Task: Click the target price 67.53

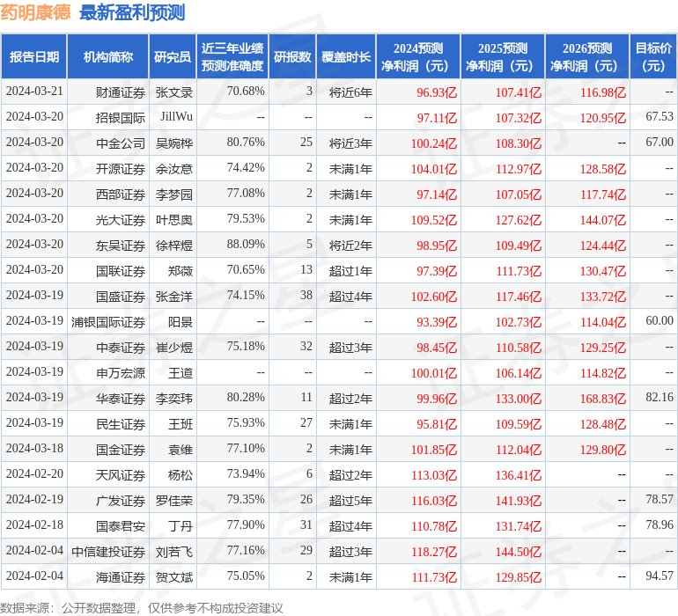Action: point(660,117)
